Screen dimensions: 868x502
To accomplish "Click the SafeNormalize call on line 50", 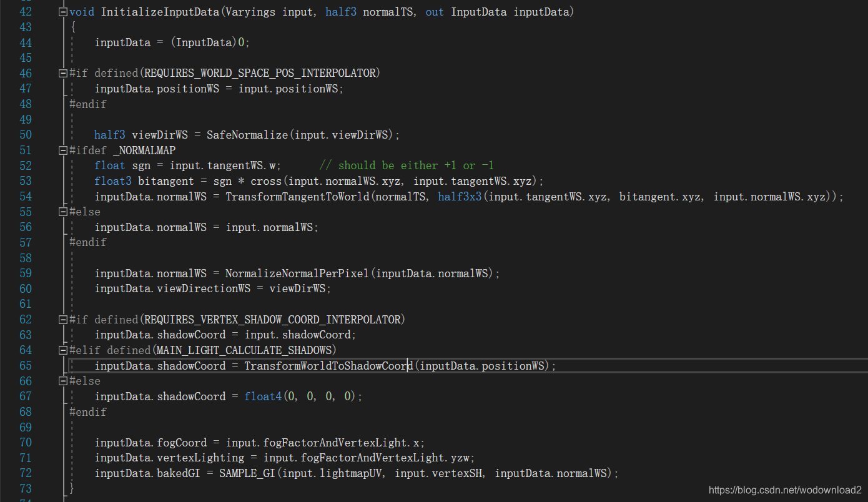I will (x=247, y=135).
